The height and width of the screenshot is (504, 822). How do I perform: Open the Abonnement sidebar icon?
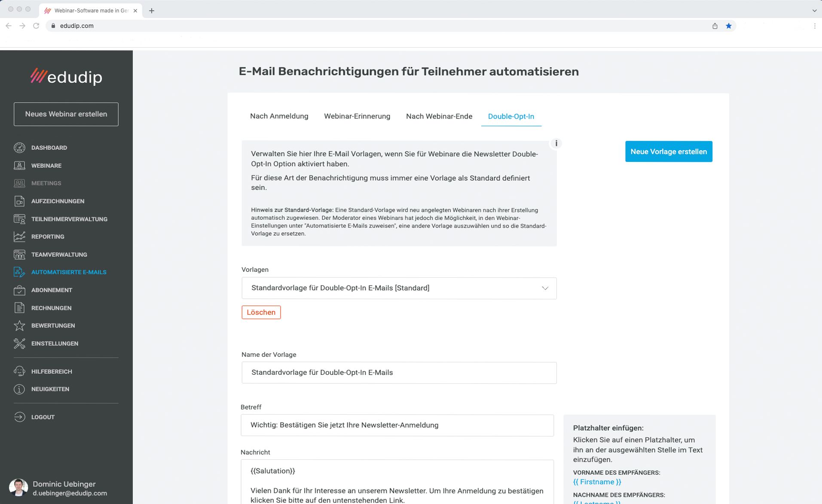pyautogui.click(x=19, y=290)
